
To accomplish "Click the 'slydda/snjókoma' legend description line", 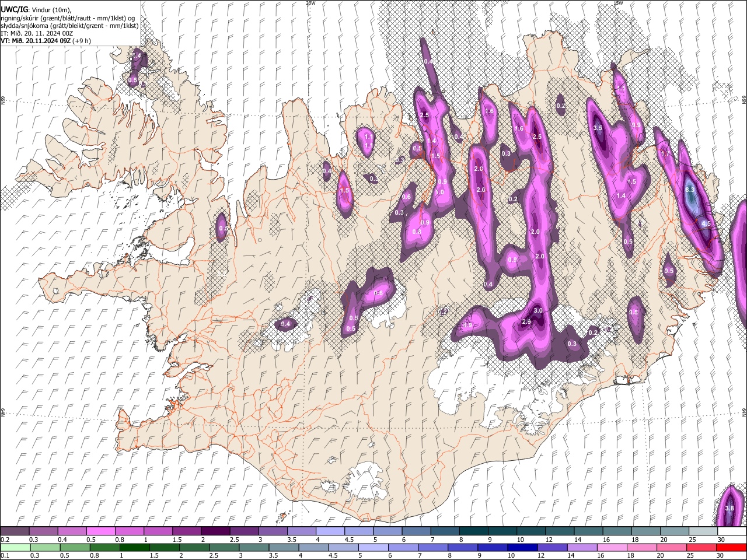I will click(x=69, y=26).
